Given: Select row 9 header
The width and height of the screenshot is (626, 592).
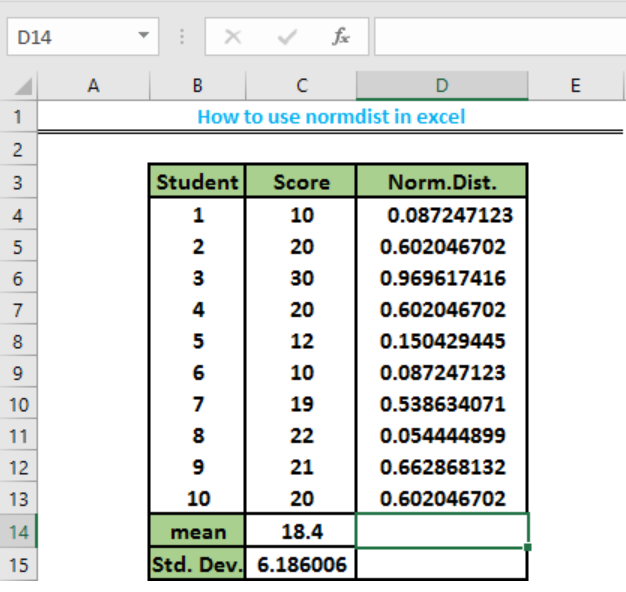Looking at the screenshot, I should click(18, 373).
